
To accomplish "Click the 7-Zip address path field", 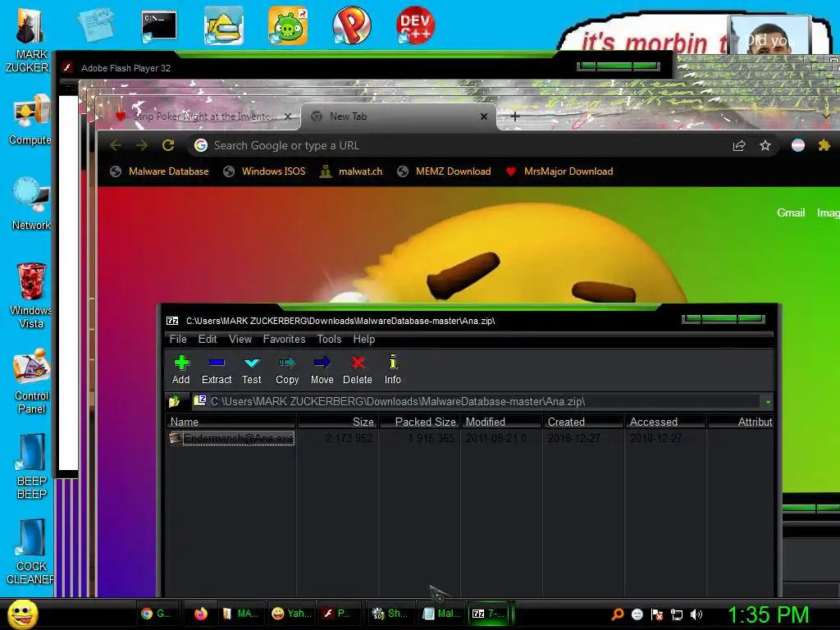I will pos(476,401).
